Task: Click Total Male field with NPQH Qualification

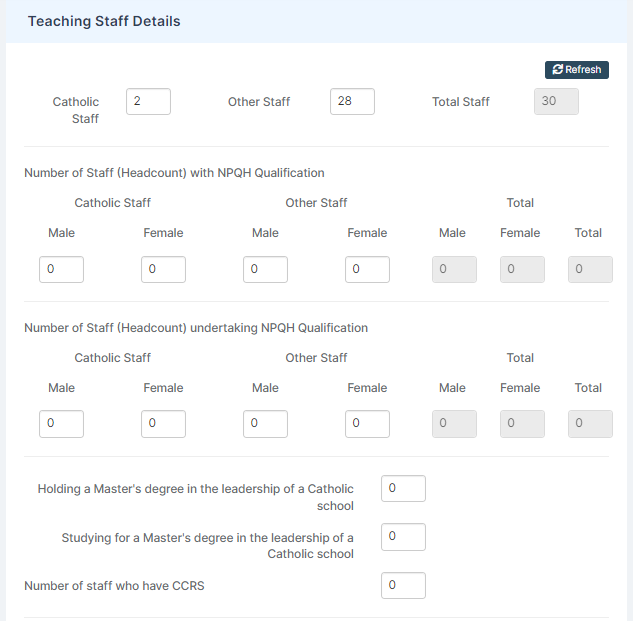Action: pos(454,269)
